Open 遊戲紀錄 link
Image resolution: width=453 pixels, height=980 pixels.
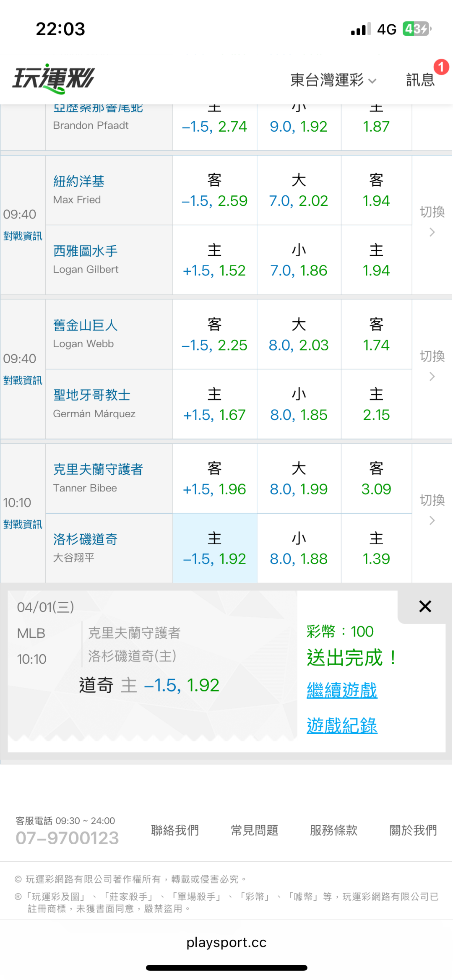[x=342, y=725]
